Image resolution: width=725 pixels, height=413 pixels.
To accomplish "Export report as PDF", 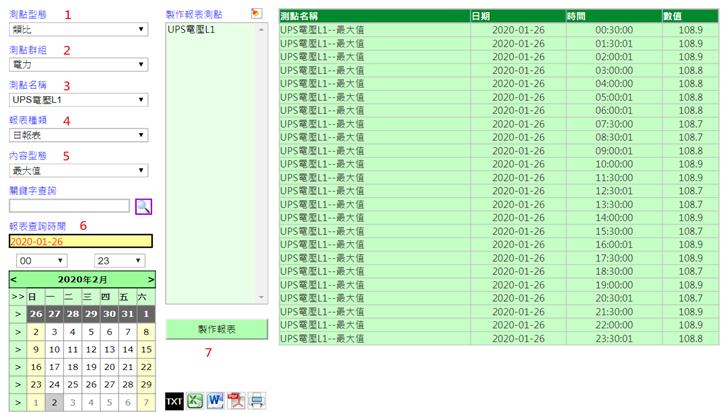I will (237, 400).
